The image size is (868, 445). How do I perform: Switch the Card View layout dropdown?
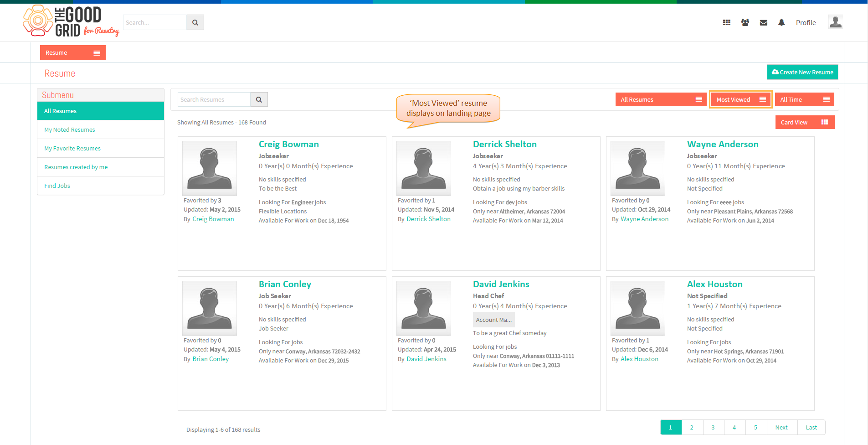coord(805,122)
